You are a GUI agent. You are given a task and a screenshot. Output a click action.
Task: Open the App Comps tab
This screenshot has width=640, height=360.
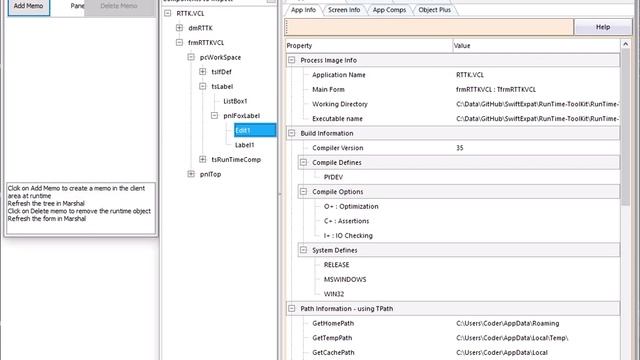tap(389, 10)
